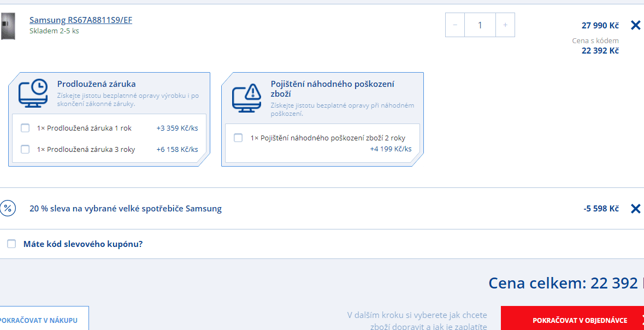Click the Máte kód slevového kupónu label

click(x=83, y=244)
